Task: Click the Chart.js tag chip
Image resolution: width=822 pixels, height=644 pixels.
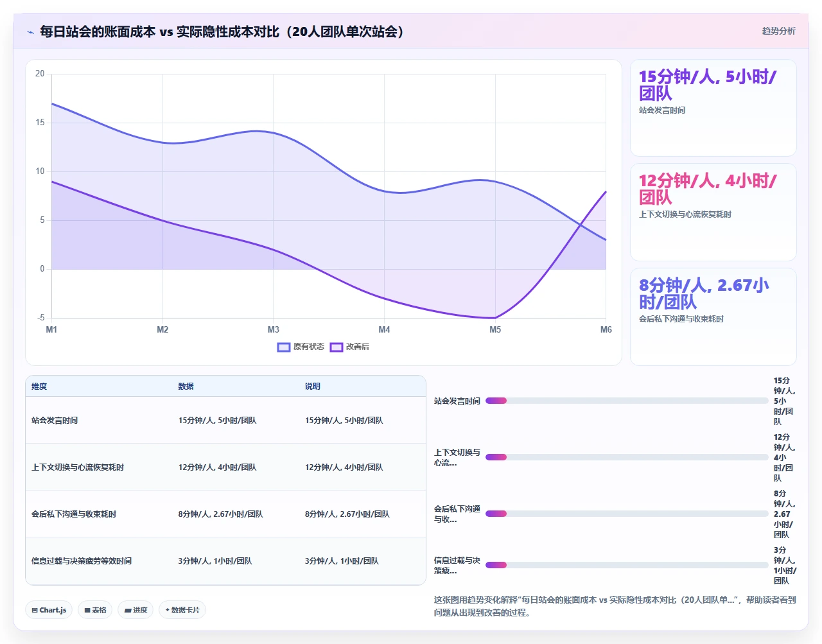Action: tap(49, 610)
